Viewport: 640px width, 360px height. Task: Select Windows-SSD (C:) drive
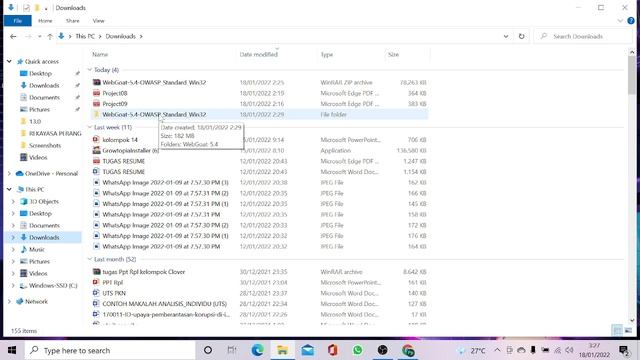pos(53,285)
